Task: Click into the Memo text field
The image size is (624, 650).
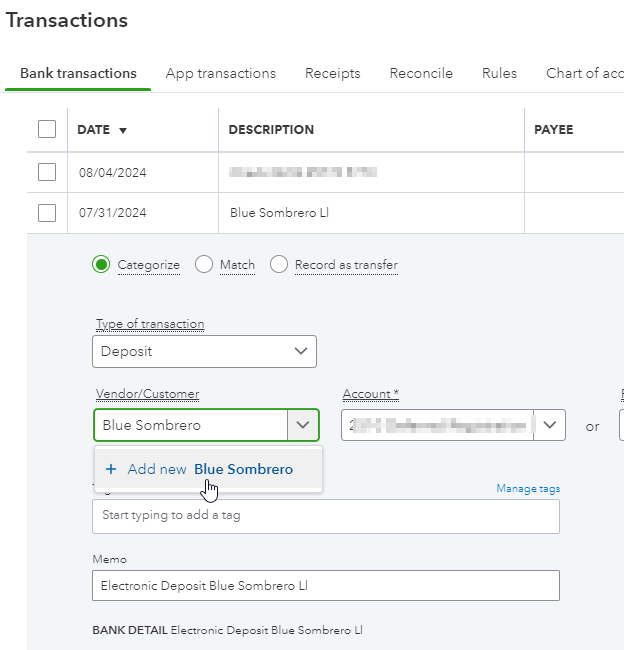Action: point(325,586)
